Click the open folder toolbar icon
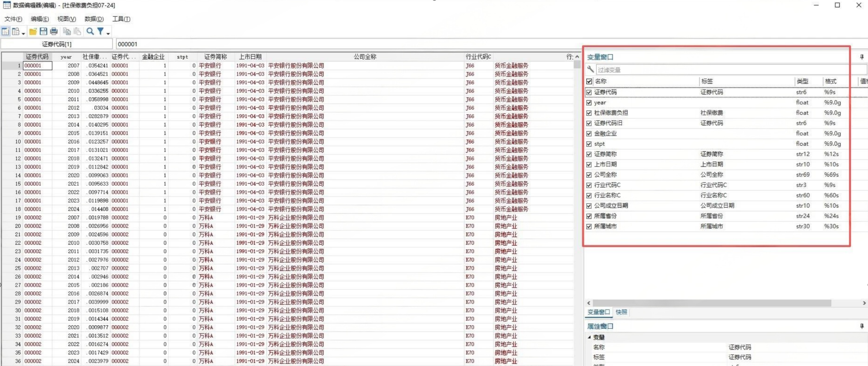Image resolution: width=868 pixels, height=366 pixels. pyautogui.click(x=33, y=32)
